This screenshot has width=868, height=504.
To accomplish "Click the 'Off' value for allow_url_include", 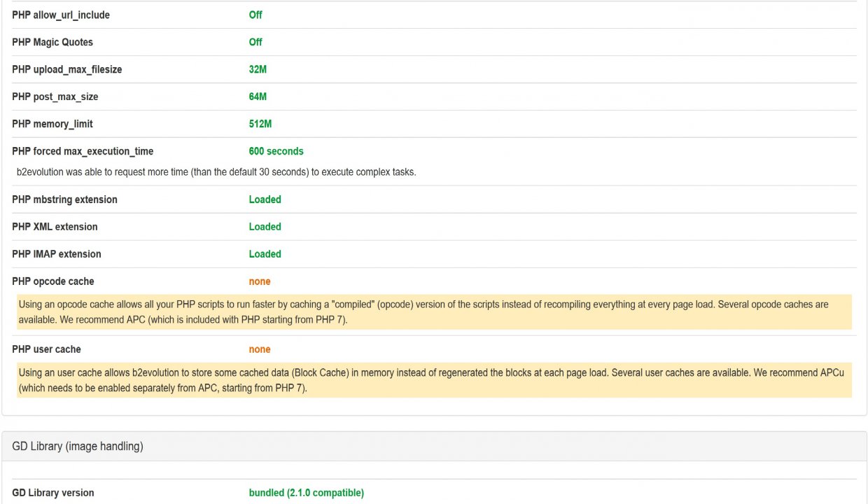I will (255, 15).
